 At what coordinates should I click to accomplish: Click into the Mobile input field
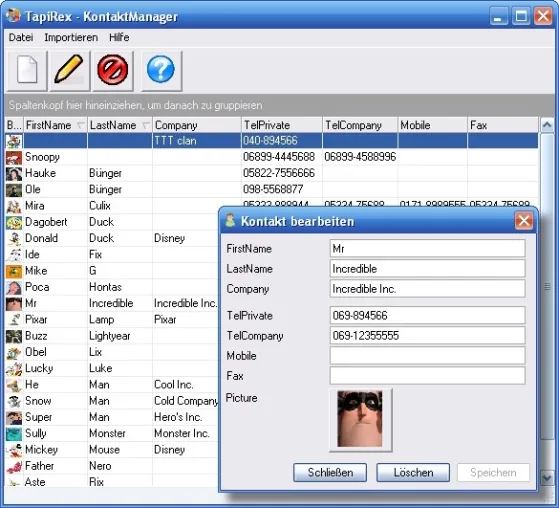[427, 355]
